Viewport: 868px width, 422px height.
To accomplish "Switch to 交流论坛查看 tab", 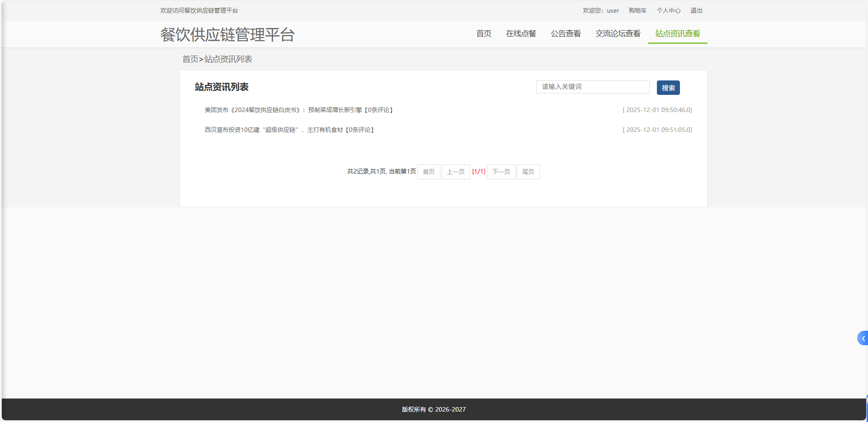I will pos(618,33).
